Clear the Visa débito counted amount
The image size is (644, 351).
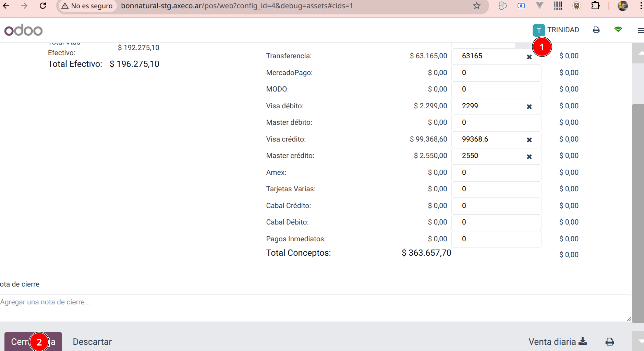(529, 107)
